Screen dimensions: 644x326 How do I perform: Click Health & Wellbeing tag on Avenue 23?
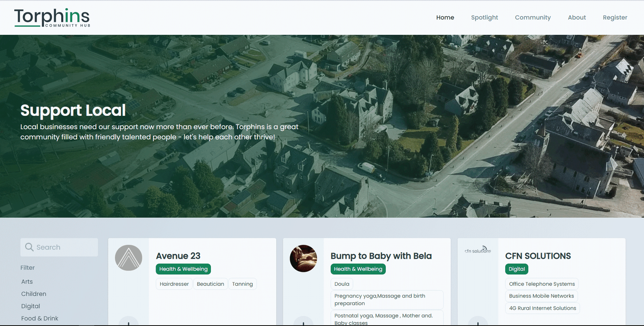(183, 269)
